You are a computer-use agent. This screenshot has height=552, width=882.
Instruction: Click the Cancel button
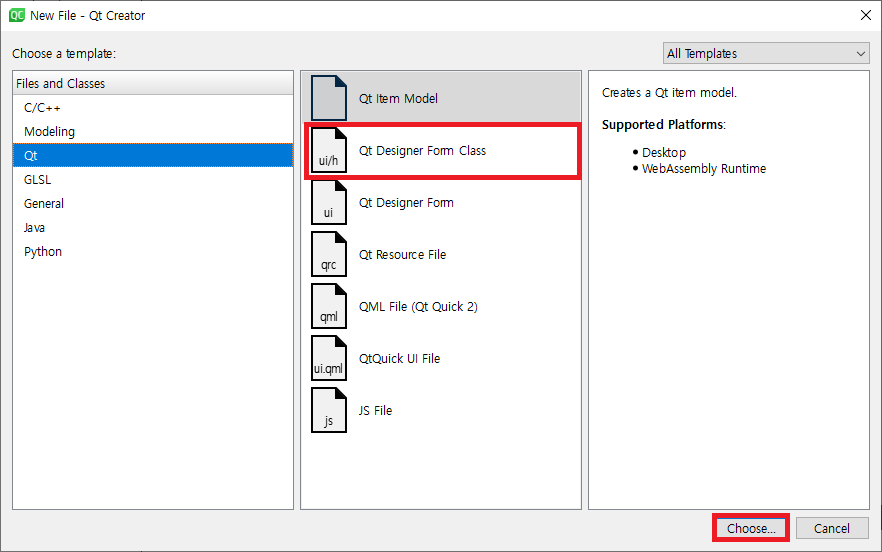coord(832,528)
